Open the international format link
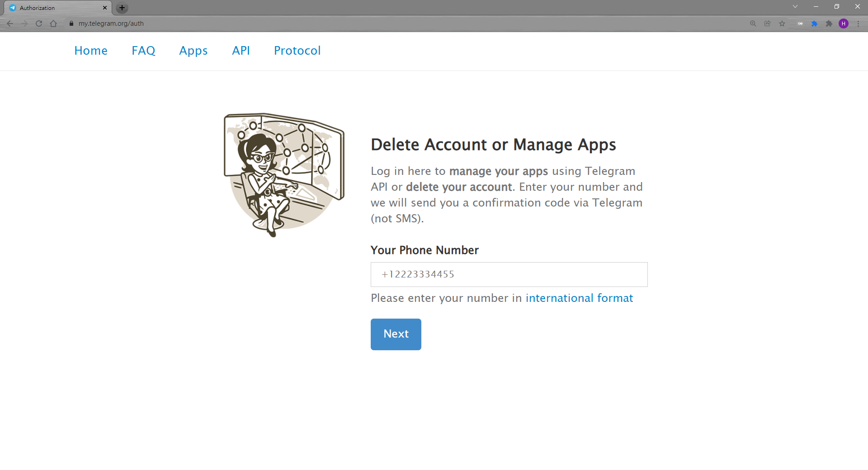868x470 pixels. 579,298
